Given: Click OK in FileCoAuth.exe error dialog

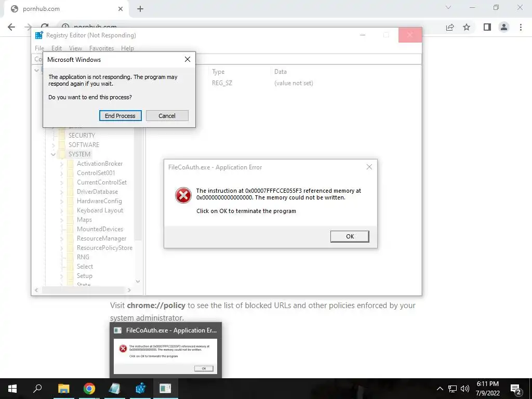Looking at the screenshot, I should point(350,236).
